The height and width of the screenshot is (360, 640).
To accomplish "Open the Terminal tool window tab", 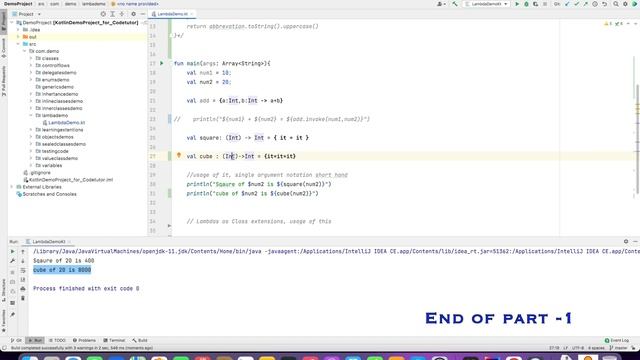I will 114,340.
